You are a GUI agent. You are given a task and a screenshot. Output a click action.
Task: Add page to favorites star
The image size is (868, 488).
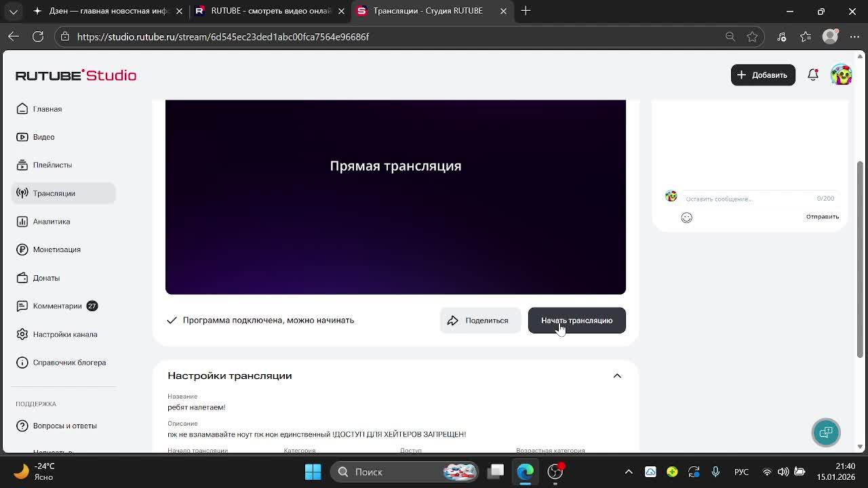point(752,37)
